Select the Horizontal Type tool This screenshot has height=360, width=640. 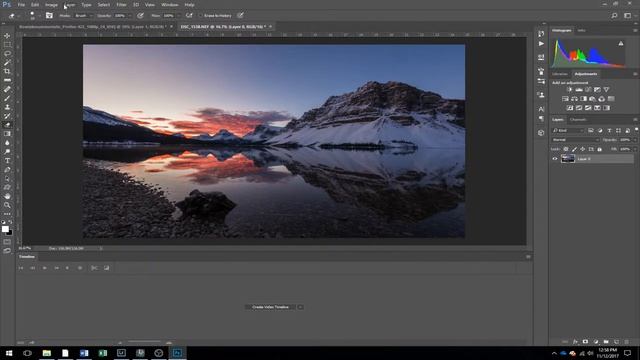click(7, 161)
